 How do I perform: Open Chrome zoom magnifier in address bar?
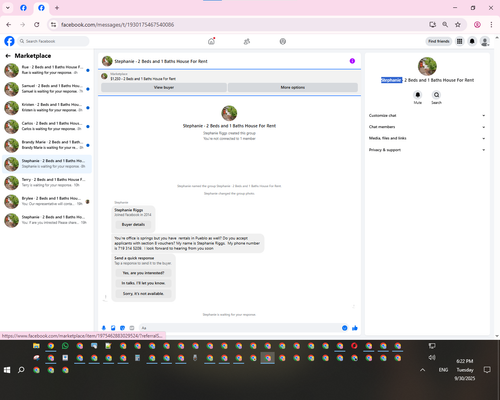tap(445, 25)
